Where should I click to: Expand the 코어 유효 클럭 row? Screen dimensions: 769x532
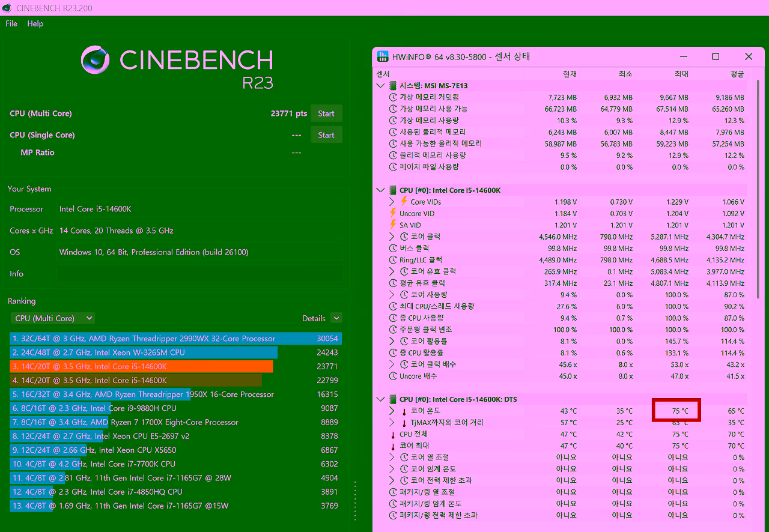pos(392,271)
